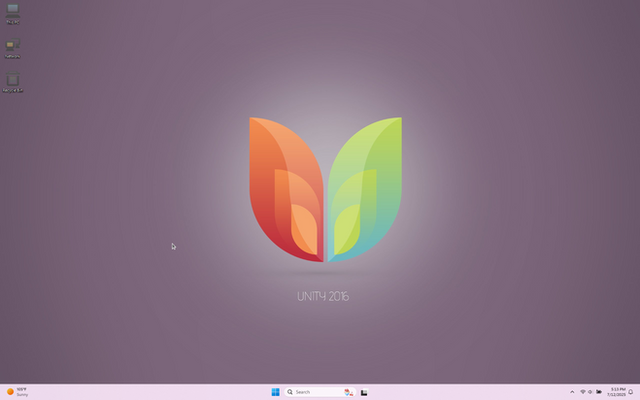Click the battery icon in the tray

pos(599,392)
